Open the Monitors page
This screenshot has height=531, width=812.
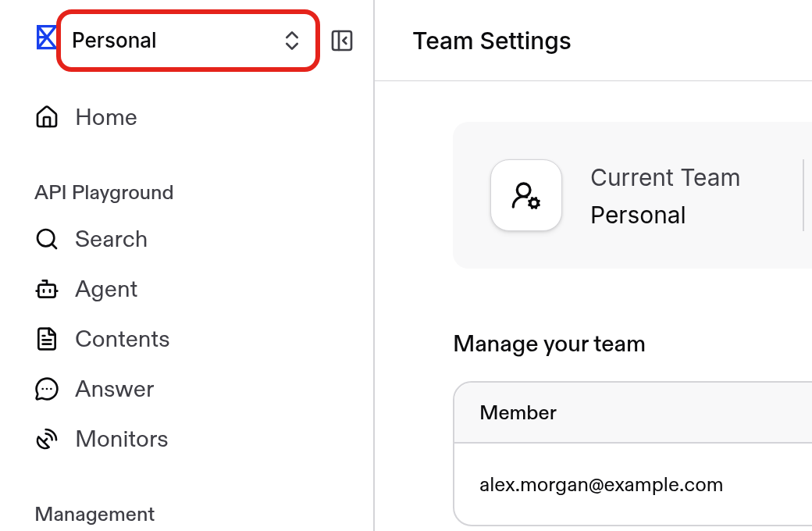tap(122, 440)
